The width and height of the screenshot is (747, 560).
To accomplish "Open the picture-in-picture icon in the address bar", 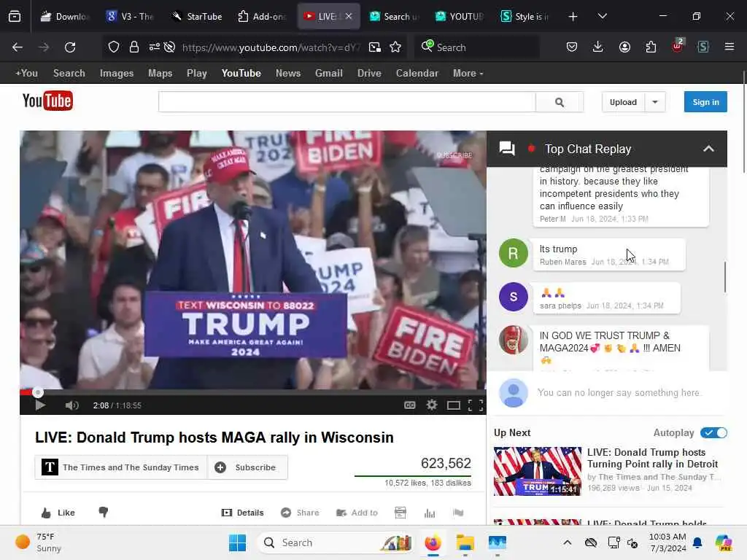I will (x=375, y=47).
